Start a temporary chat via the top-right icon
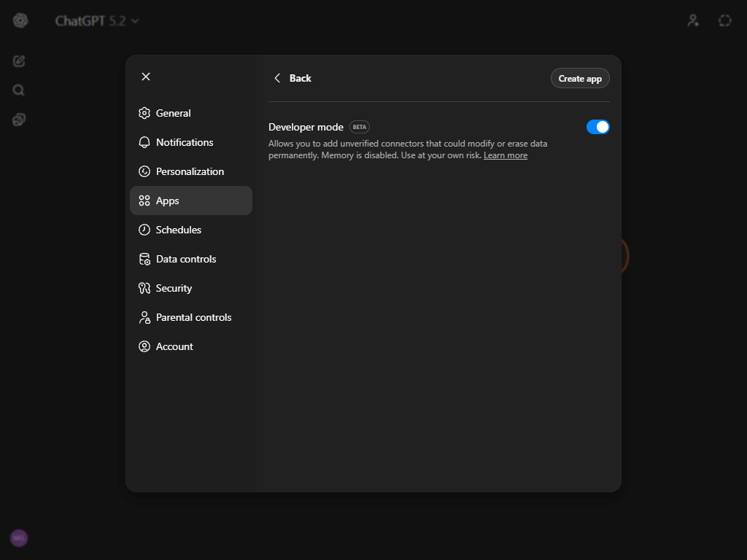The image size is (747, 560). 724,20
